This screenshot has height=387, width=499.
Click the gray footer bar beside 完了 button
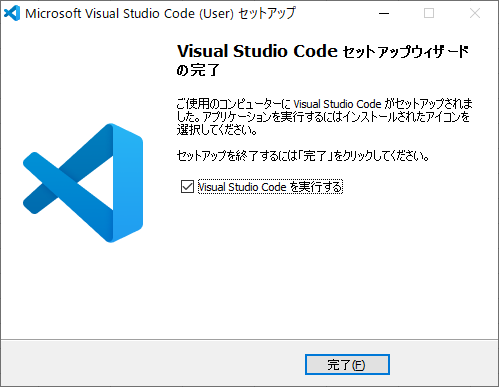pos(153,364)
